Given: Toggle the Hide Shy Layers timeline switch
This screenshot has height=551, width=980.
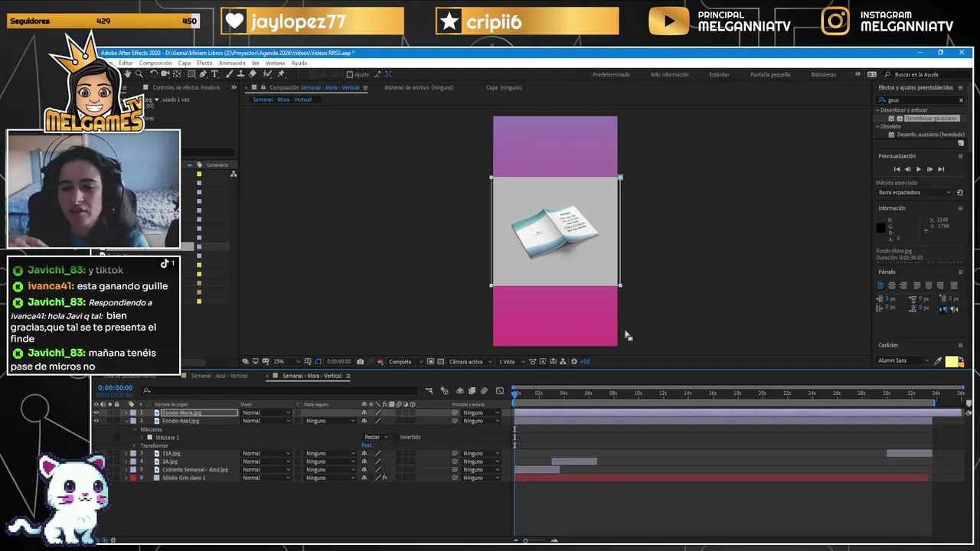Looking at the screenshot, I should [460, 390].
